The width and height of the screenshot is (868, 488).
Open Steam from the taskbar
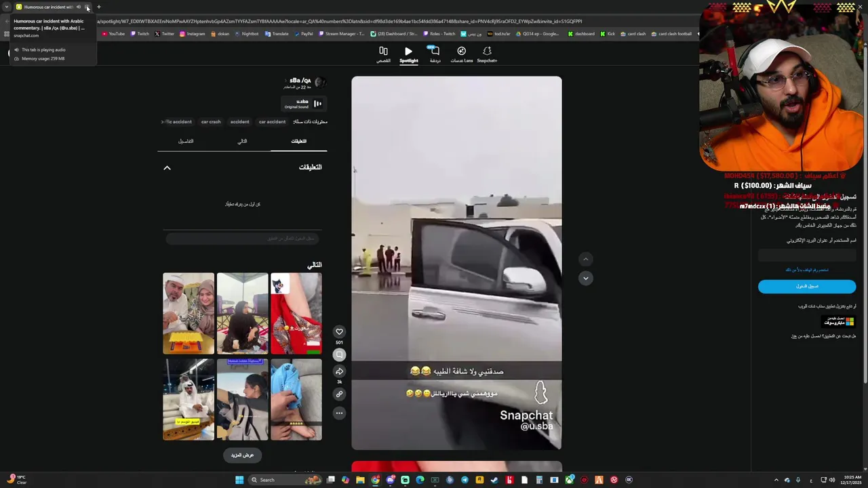point(494,480)
